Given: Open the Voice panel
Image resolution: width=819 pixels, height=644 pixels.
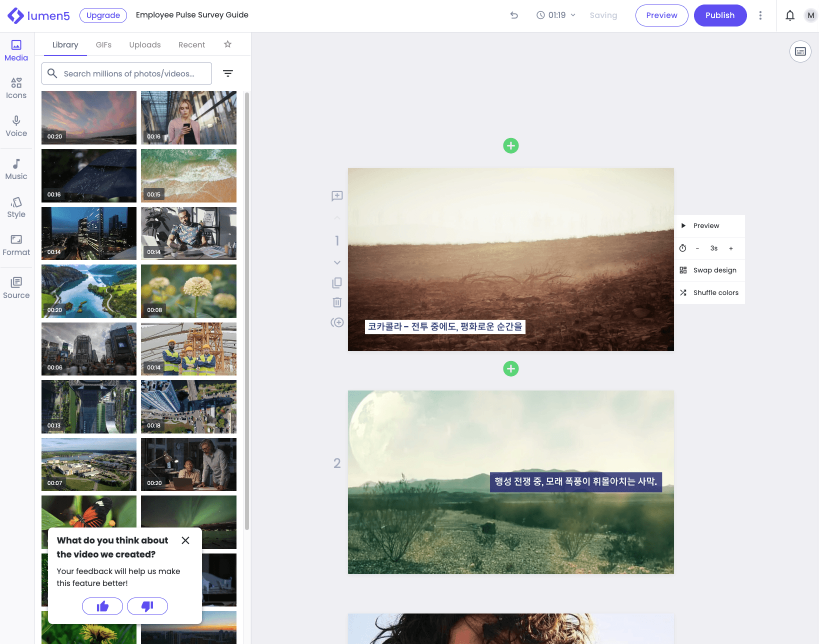Looking at the screenshot, I should click(16, 126).
